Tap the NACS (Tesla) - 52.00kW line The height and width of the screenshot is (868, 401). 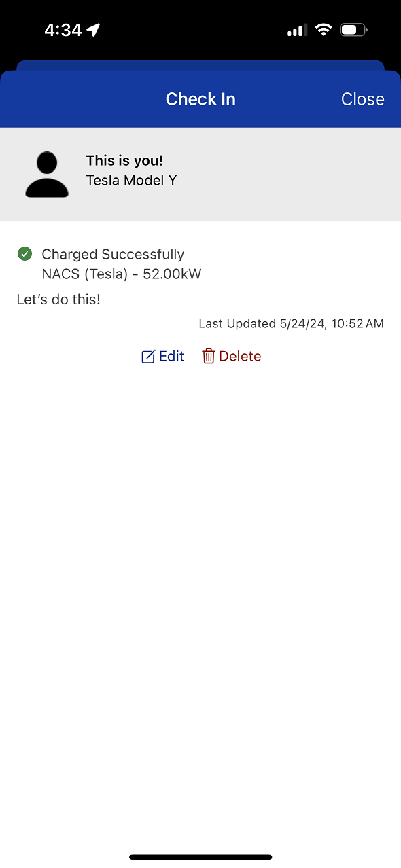point(122,274)
